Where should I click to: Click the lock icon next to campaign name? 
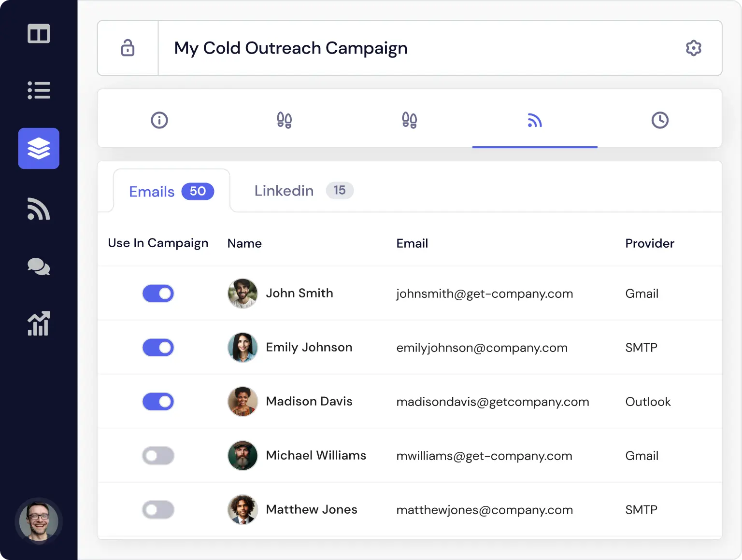coord(128,48)
